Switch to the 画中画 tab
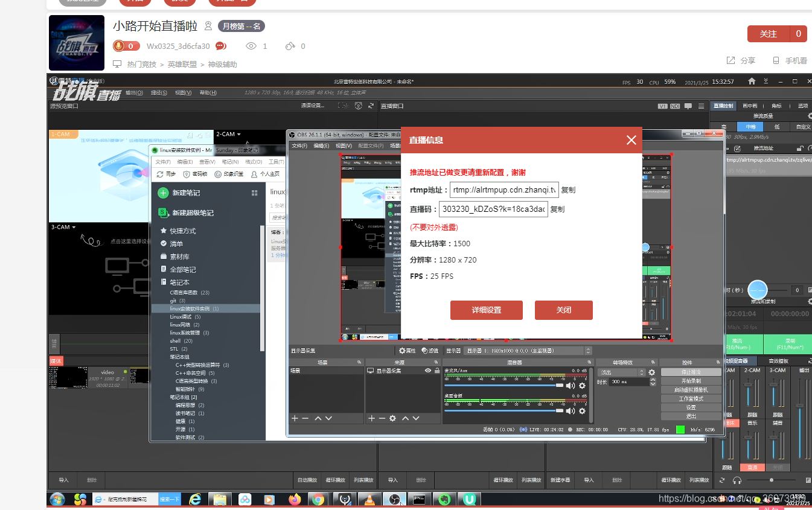Screen dimensions: 812x510 pos(750,106)
